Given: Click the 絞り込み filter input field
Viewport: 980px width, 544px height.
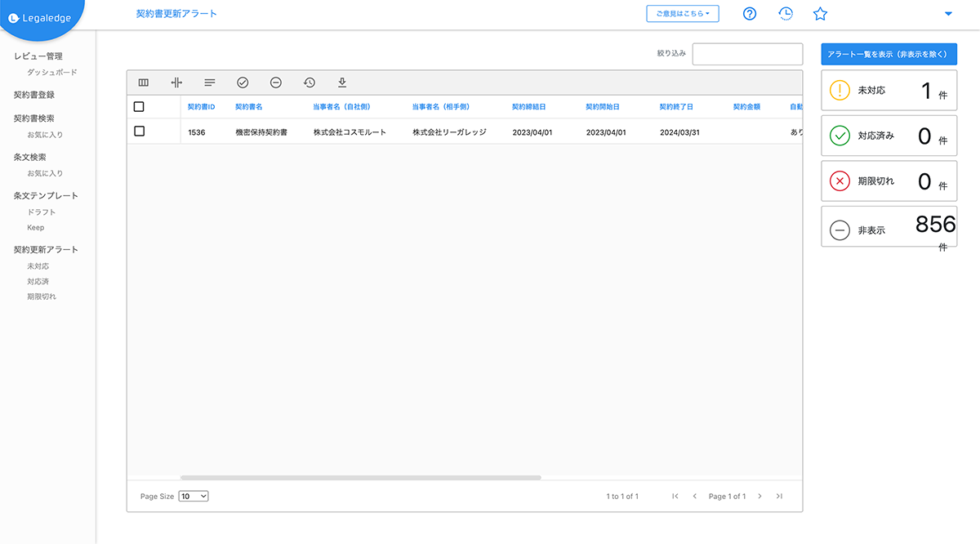Looking at the screenshot, I should [747, 54].
